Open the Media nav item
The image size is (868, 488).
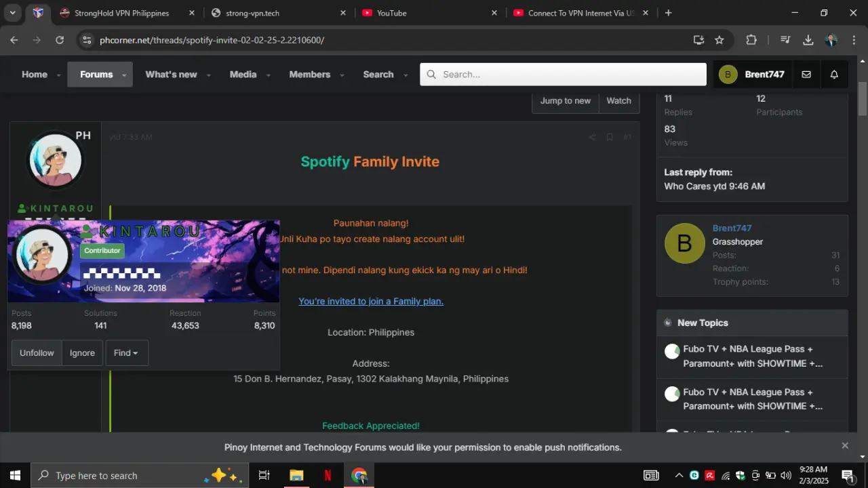coord(243,75)
